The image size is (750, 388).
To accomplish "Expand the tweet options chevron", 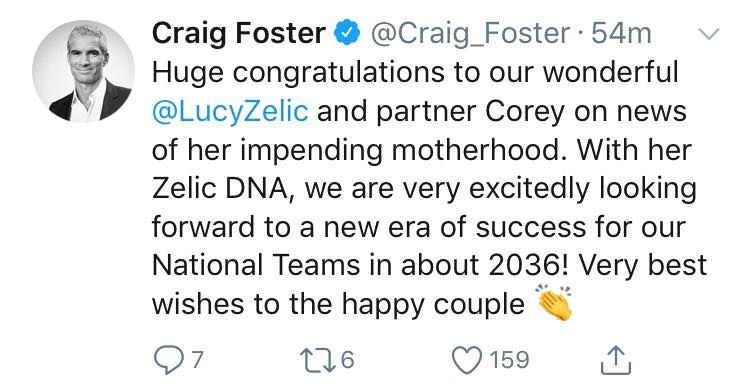I will [x=708, y=33].
